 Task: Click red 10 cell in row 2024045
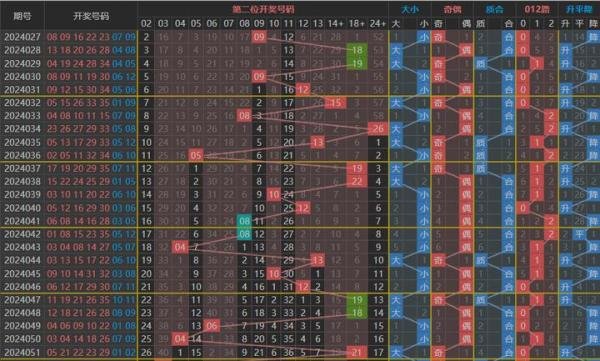(x=274, y=274)
